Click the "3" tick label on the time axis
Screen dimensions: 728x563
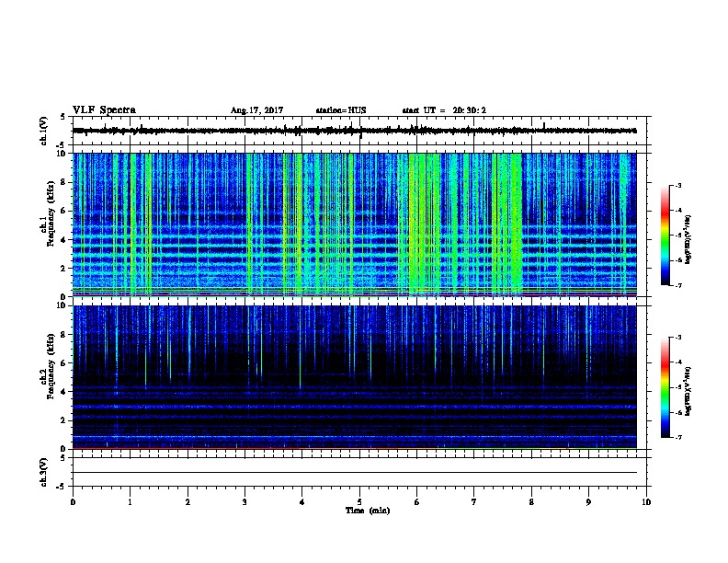pos(245,502)
